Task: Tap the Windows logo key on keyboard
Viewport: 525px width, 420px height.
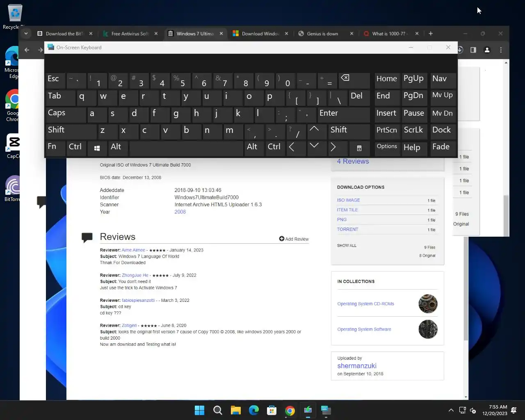Action: coord(97,148)
